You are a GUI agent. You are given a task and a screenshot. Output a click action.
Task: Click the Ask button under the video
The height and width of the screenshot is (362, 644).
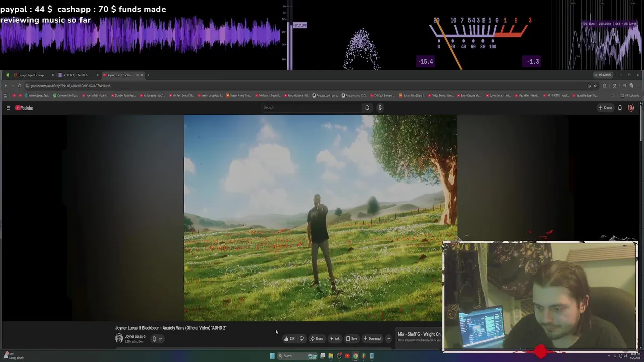click(335, 339)
